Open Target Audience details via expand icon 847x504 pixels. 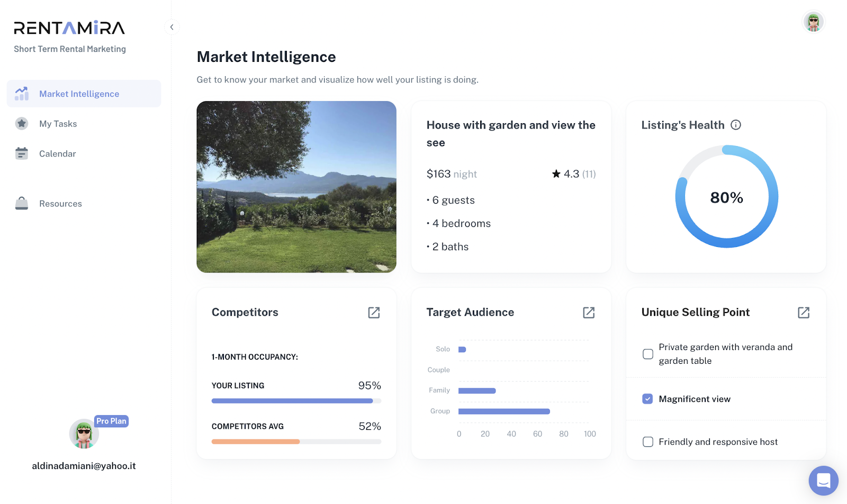pyautogui.click(x=589, y=313)
